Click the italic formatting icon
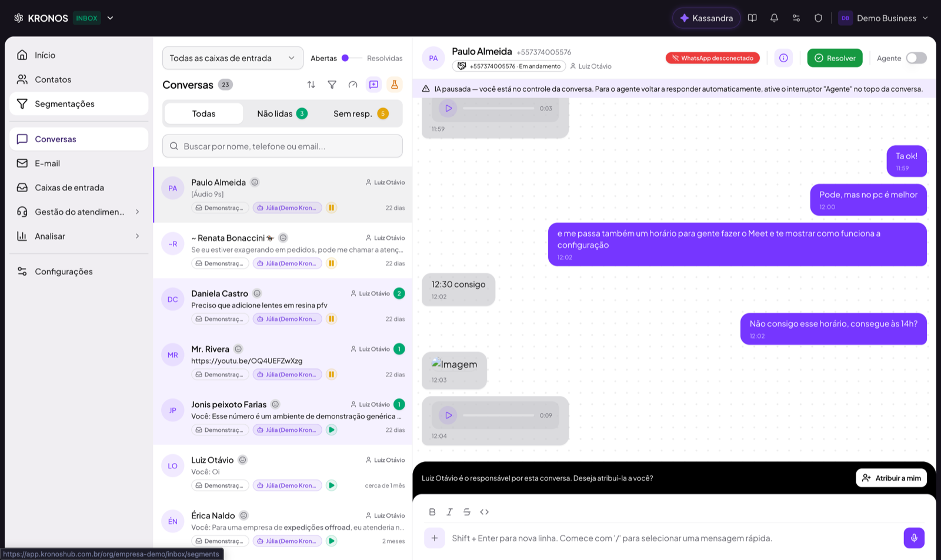Screen dimensions: 941x560 449,512
